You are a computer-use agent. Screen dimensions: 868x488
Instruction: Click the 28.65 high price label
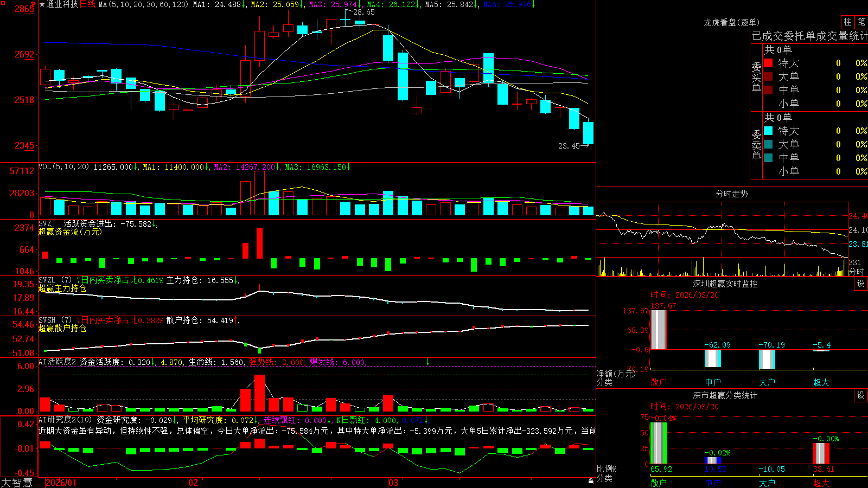coord(363,12)
